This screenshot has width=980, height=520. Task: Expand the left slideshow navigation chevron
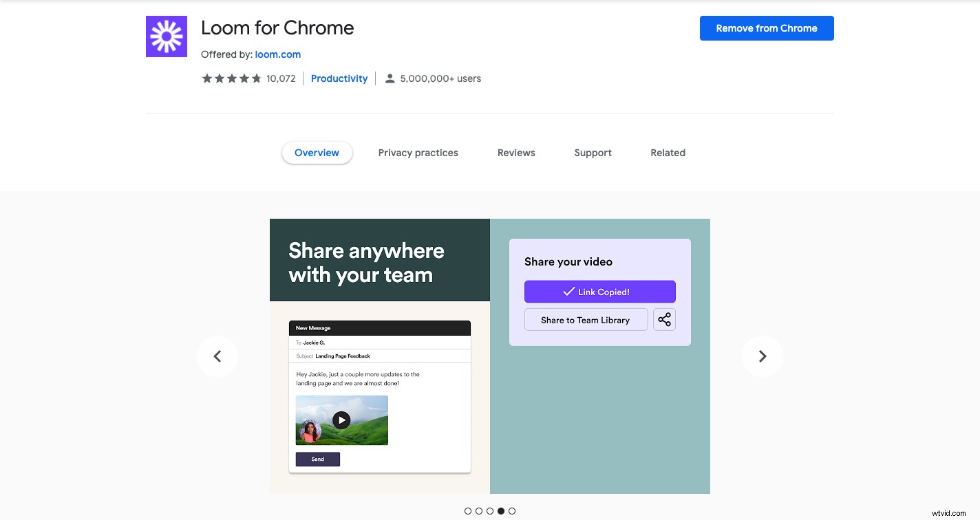point(217,356)
